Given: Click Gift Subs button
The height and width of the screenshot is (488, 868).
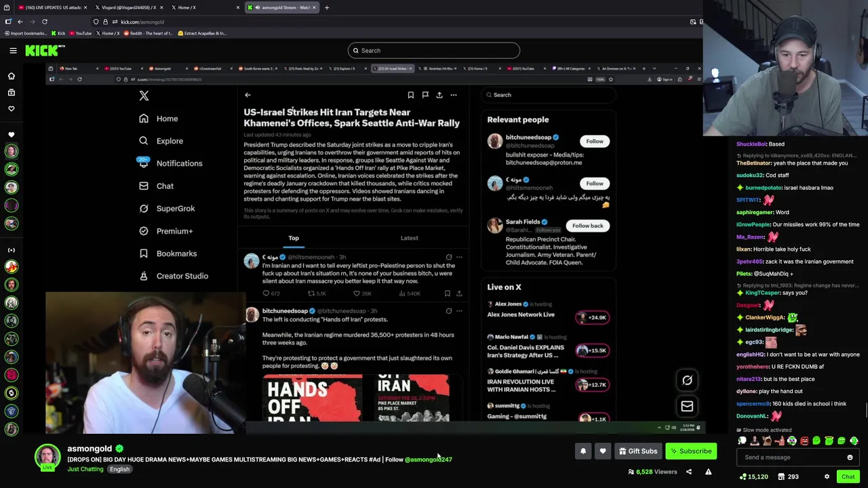Looking at the screenshot, I should (x=637, y=451).
